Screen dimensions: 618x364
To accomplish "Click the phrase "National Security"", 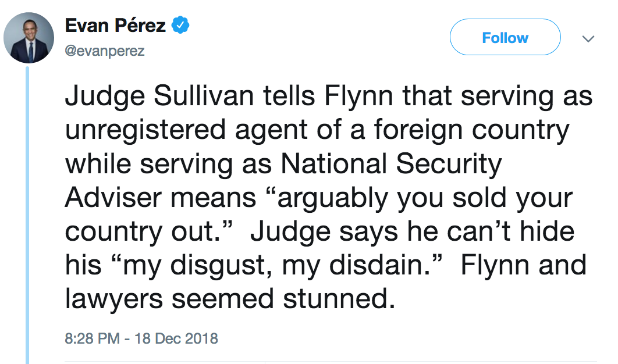I will click(x=391, y=165).
